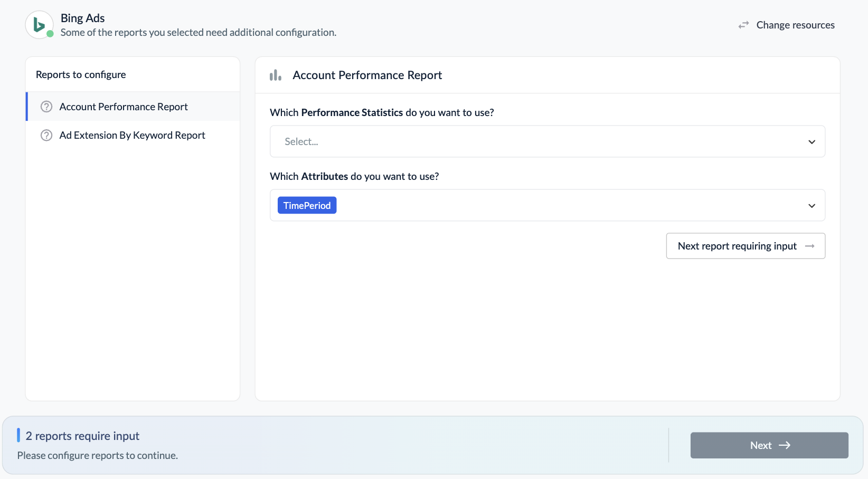Select Account Performance Report in sidebar
Viewport: 868px width, 479px height.
point(133,107)
